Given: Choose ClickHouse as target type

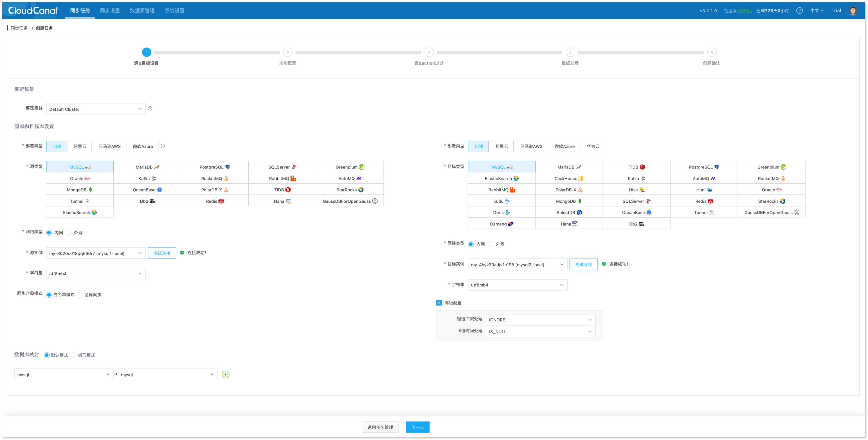Looking at the screenshot, I should click(569, 178).
